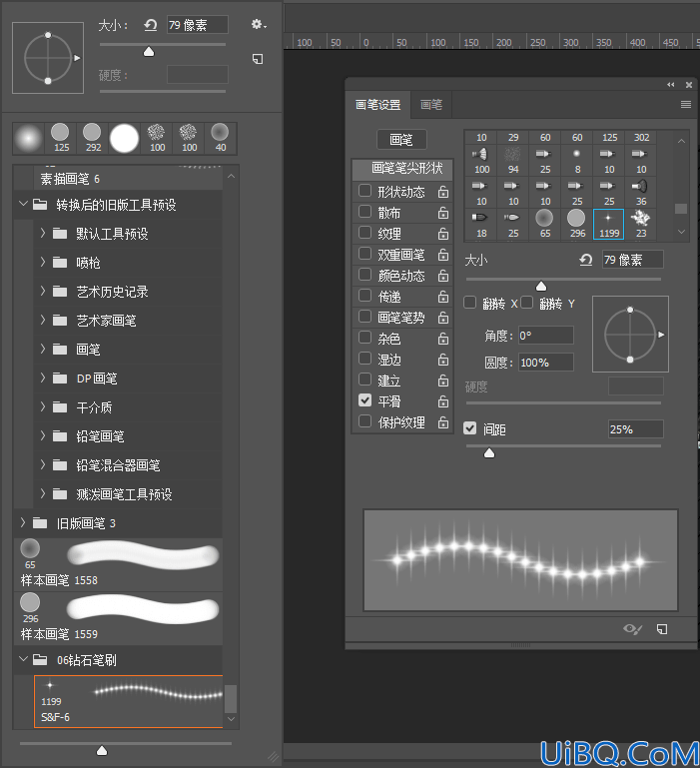Collapse the 转换后的旧版工具预设 folder
The image size is (700, 768).
click(23, 204)
